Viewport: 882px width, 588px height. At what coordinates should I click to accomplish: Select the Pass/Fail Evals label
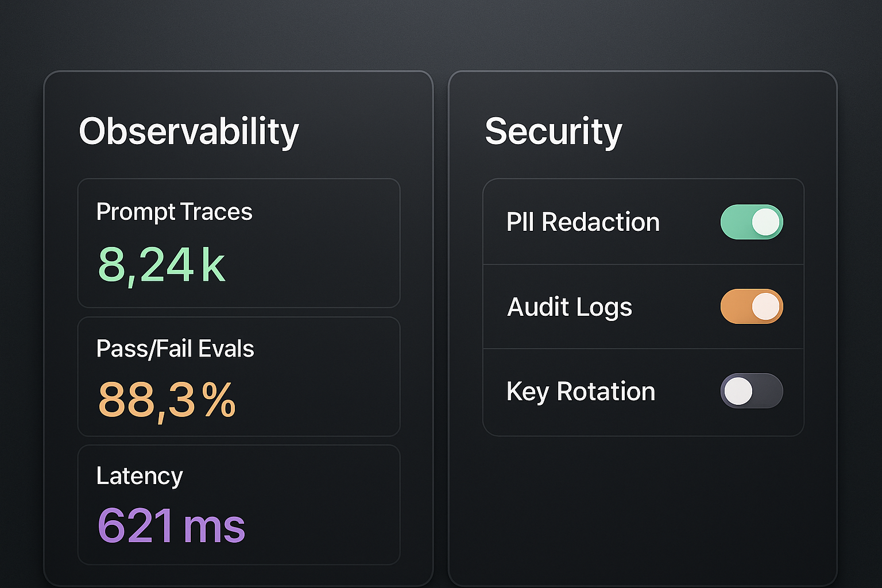[175, 349]
